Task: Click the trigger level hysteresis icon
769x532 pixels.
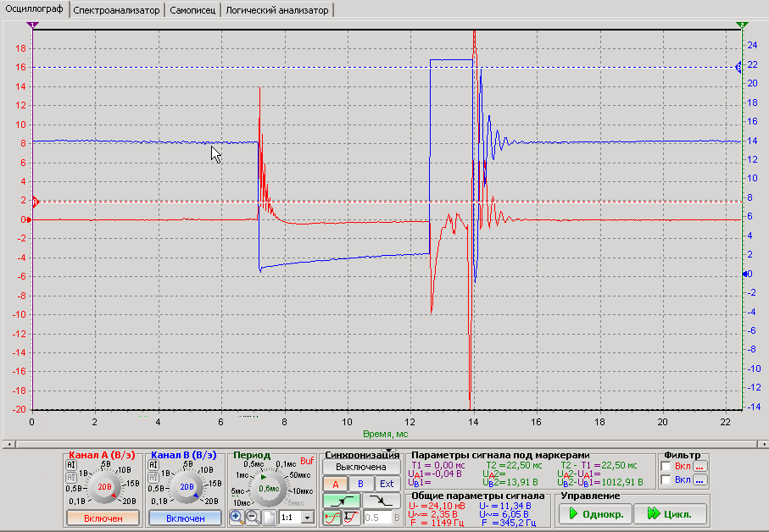Action: point(352,518)
